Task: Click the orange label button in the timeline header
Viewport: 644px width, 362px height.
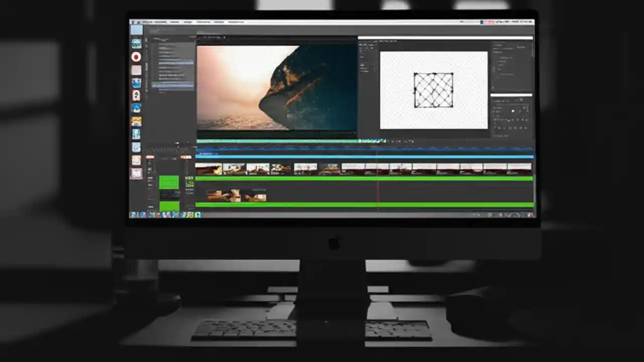Action: tap(151, 157)
